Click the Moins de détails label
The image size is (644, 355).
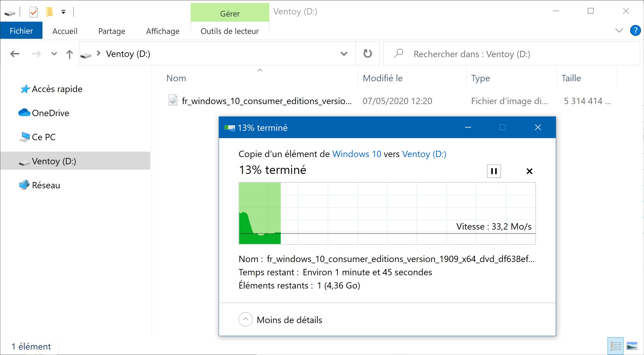click(289, 320)
